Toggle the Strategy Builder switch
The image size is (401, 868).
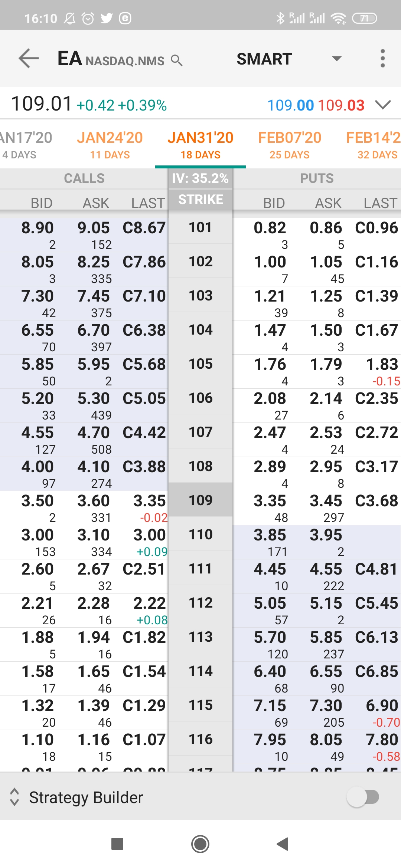pyautogui.click(x=363, y=797)
